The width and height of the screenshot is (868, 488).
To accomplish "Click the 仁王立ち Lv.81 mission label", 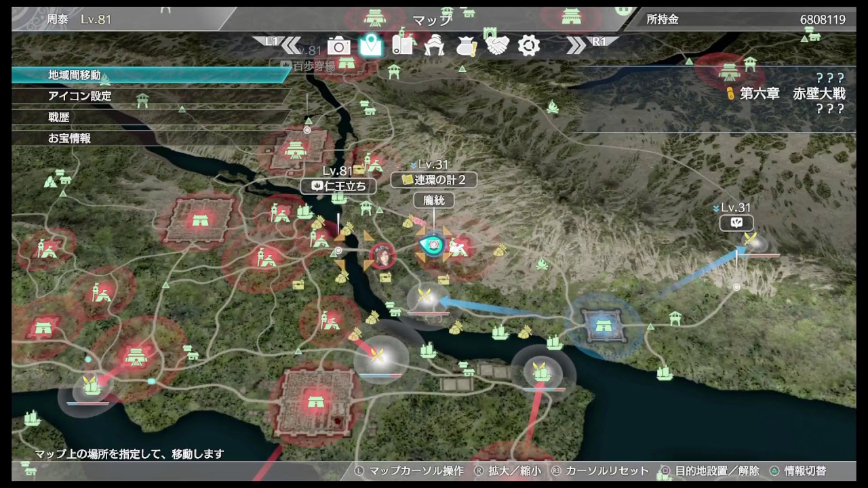I will coord(338,185).
